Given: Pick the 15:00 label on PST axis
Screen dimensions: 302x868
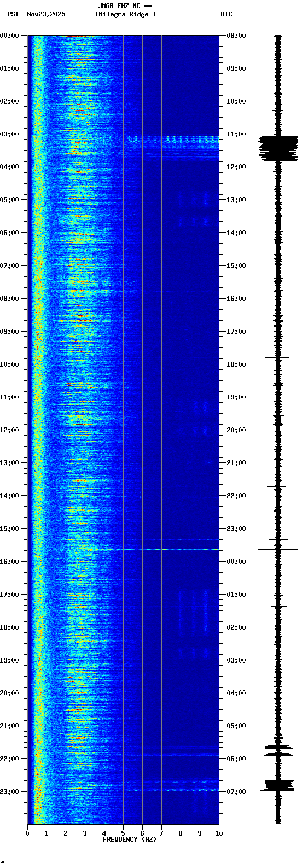Looking at the screenshot, I should point(9,529).
